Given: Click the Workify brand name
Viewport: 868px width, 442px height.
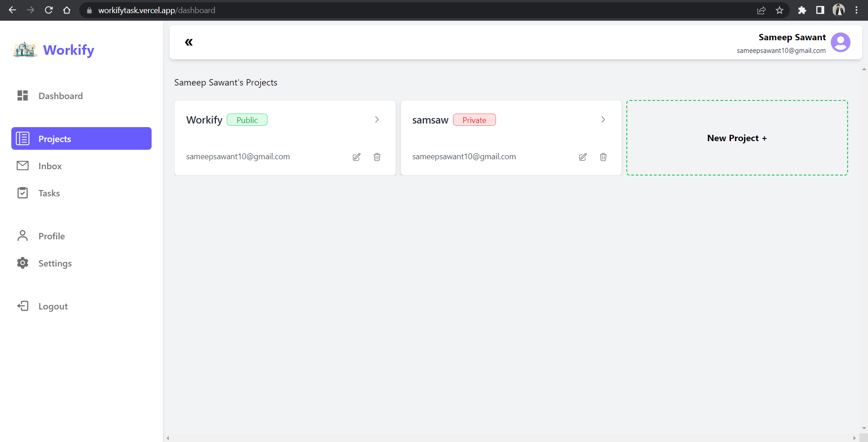Looking at the screenshot, I should coord(69,50).
